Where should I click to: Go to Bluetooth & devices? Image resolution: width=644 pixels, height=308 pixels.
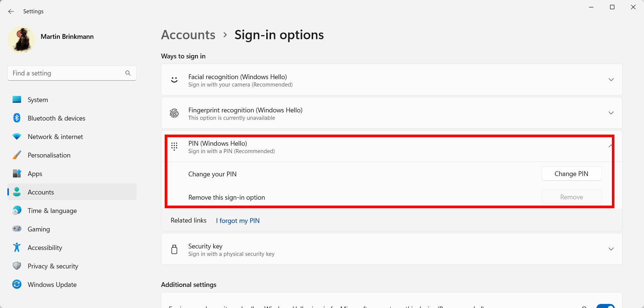72,118
